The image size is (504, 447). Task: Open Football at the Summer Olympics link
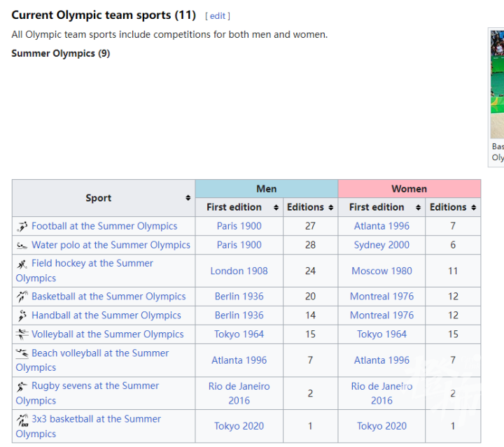[x=104, y=226]
